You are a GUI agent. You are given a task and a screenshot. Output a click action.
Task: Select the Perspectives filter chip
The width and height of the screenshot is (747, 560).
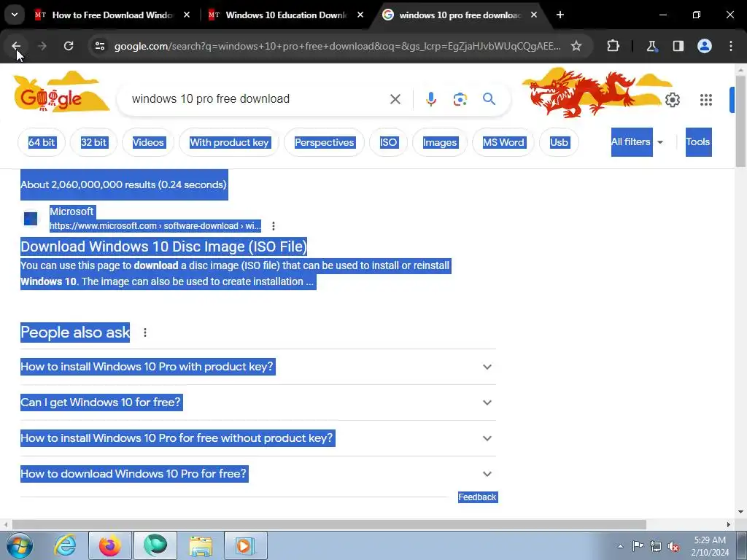(x=324, y=142)
